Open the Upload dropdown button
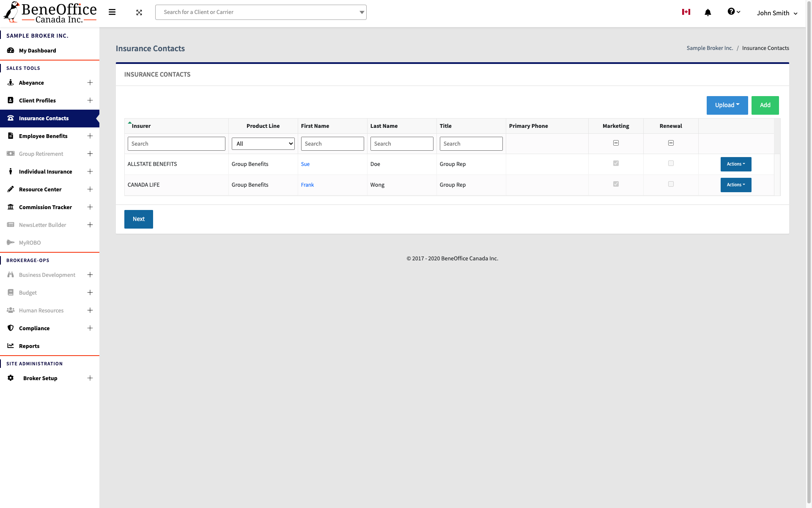812x508 pixels. click(727, 105)
